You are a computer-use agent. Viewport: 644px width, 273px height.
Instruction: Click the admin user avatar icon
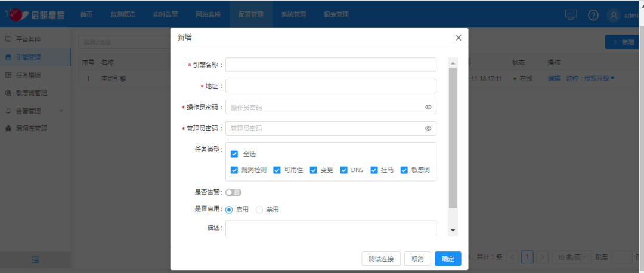[x=614, y=16]
